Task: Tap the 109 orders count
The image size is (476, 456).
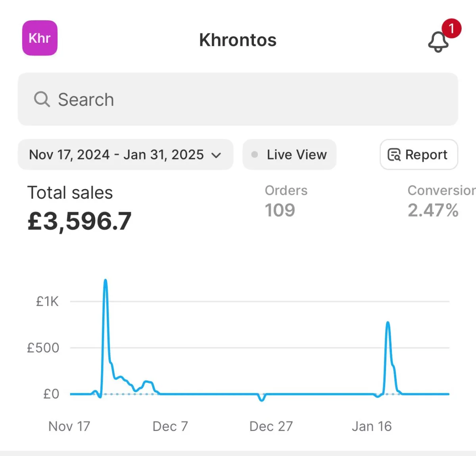Action: (x=280, y=210)
